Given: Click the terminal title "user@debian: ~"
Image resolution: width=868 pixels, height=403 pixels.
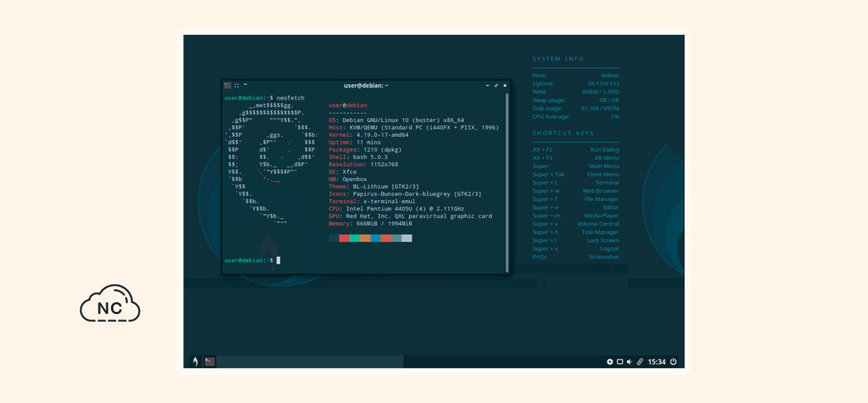Looking at the screenshot, I should coord(366,85).
